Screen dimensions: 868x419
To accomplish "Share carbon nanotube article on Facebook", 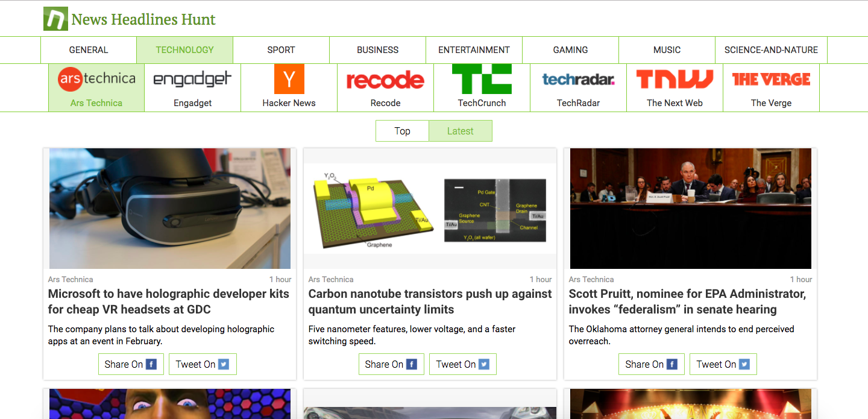I will pyautogui.click(x=391, y=364).
